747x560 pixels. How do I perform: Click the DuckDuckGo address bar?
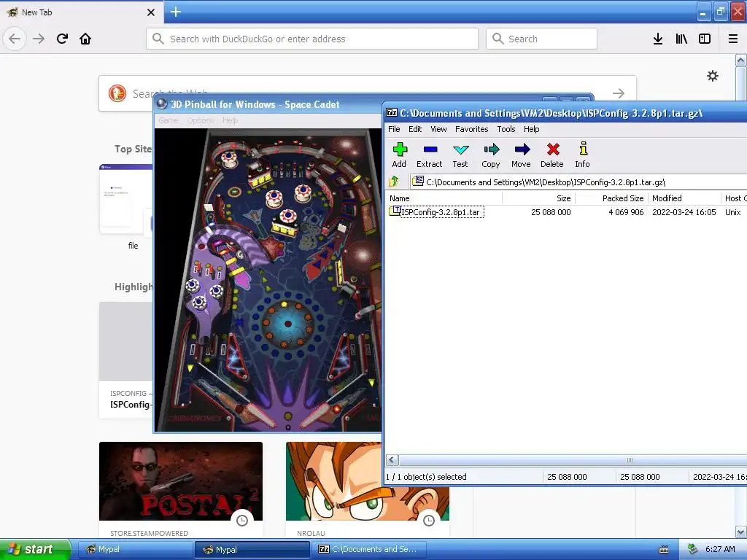(312, 39)
